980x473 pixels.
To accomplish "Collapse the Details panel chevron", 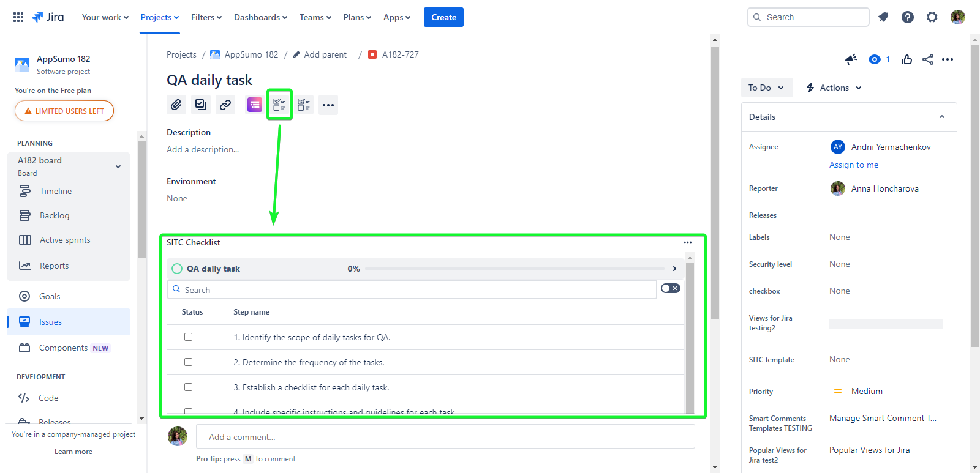I will (942, 117).
